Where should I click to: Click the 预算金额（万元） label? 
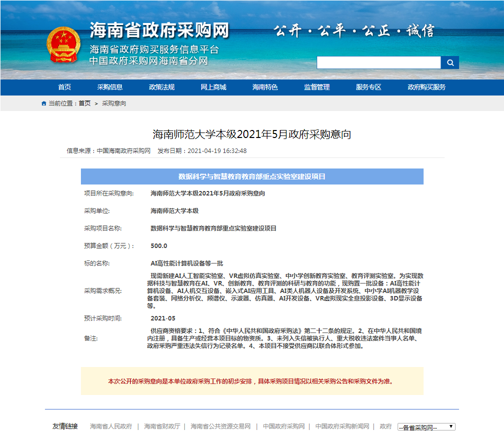click(109, 246)
